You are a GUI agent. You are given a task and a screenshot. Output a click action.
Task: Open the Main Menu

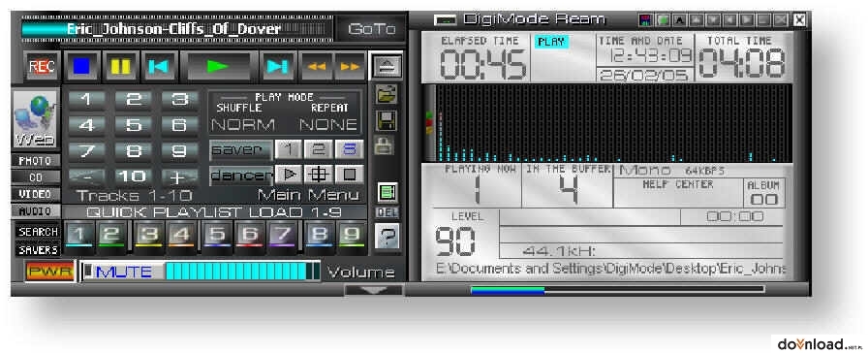[308, 195]
